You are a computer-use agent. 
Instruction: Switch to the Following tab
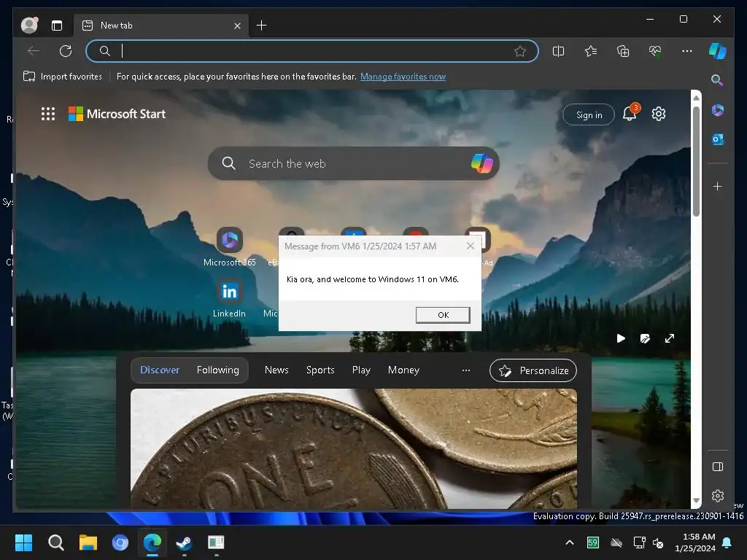217,370
